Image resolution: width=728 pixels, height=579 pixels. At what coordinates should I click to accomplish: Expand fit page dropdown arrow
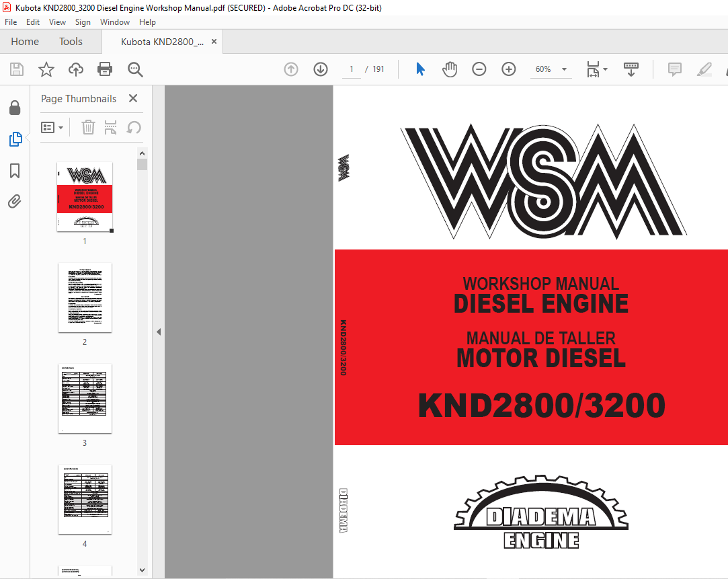tap(605, 69)
